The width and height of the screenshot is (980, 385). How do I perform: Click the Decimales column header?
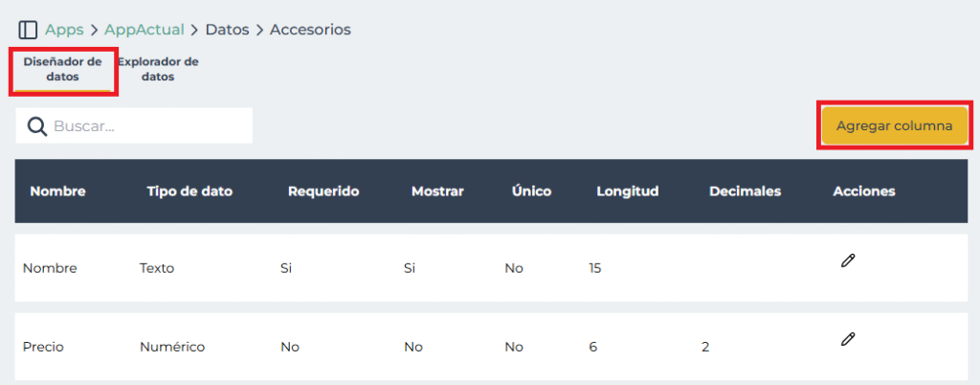745,192
